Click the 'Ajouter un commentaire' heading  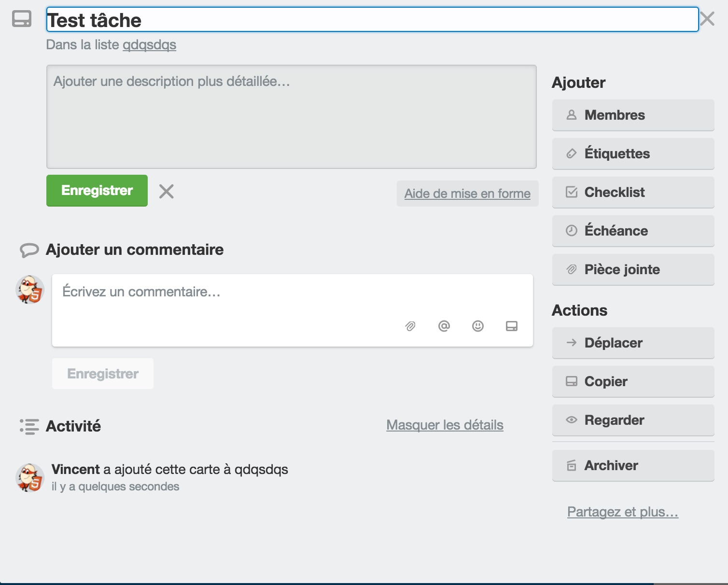click(135, 250)
